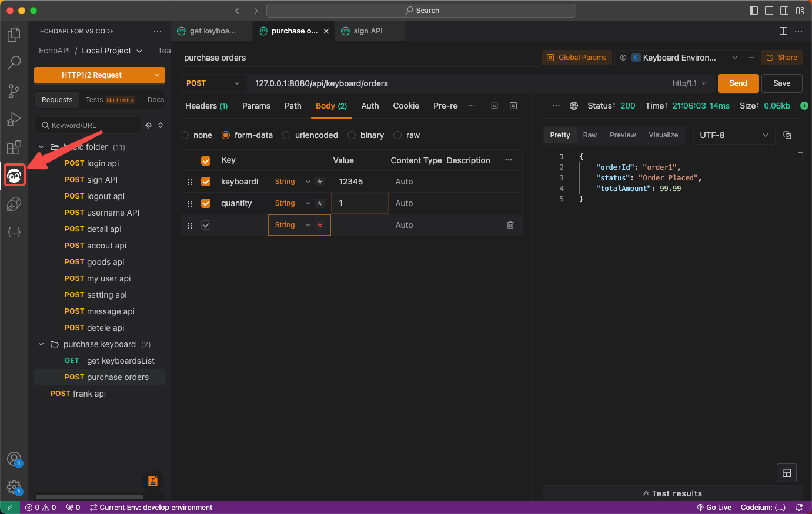Open String type dropdown for keyboardId row
812x514 pixels.
pos(292,182)
